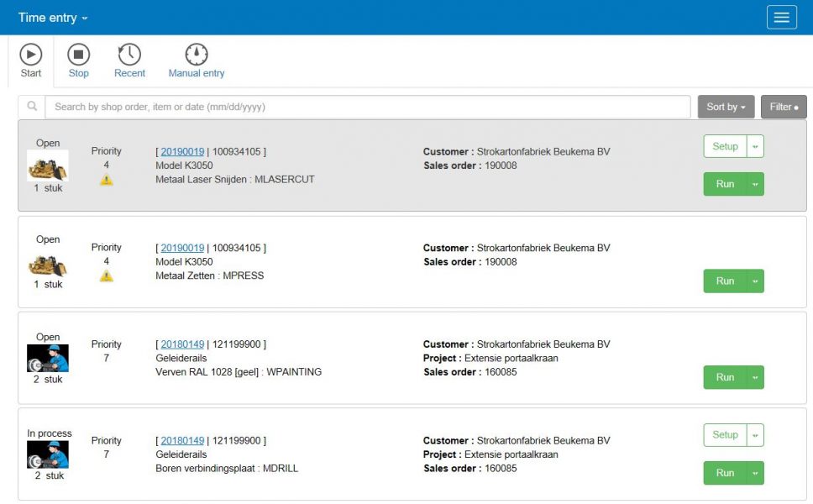This screenshot has height=504, width=813.
Task: Click the Start play icon
Action: pyautogui.click(x=31, y=55)
